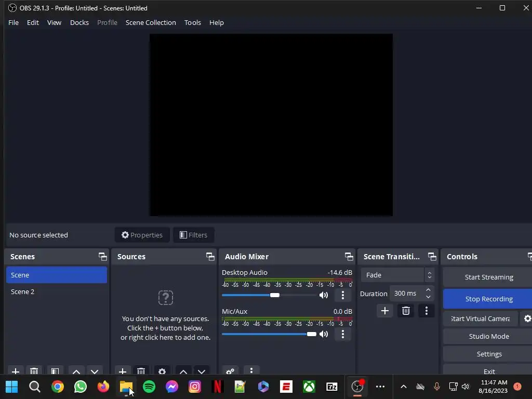Undock the Scene Transitions panel
The width and height of the screenshot is (532, 399).
click(x=432, y=257)
